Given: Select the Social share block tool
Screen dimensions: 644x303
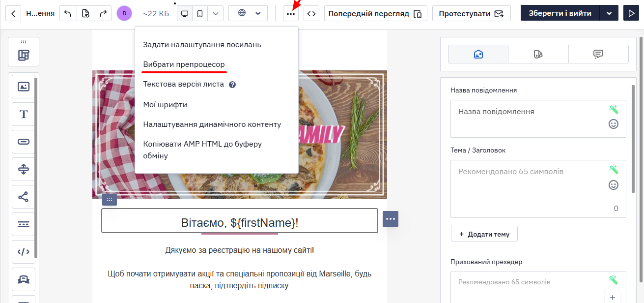Looking at the screenshot, I should pos(24,197).
